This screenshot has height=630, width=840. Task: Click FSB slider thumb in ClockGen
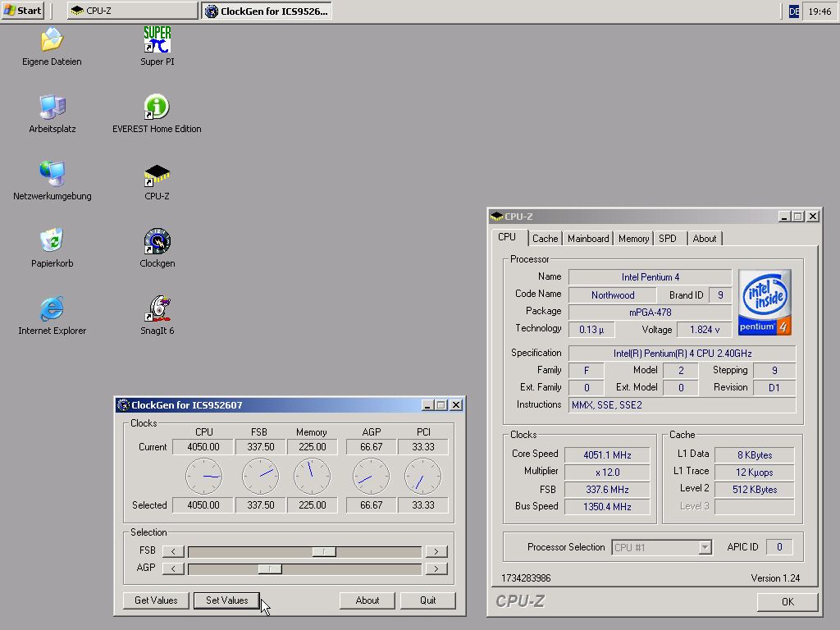point(324,552)
